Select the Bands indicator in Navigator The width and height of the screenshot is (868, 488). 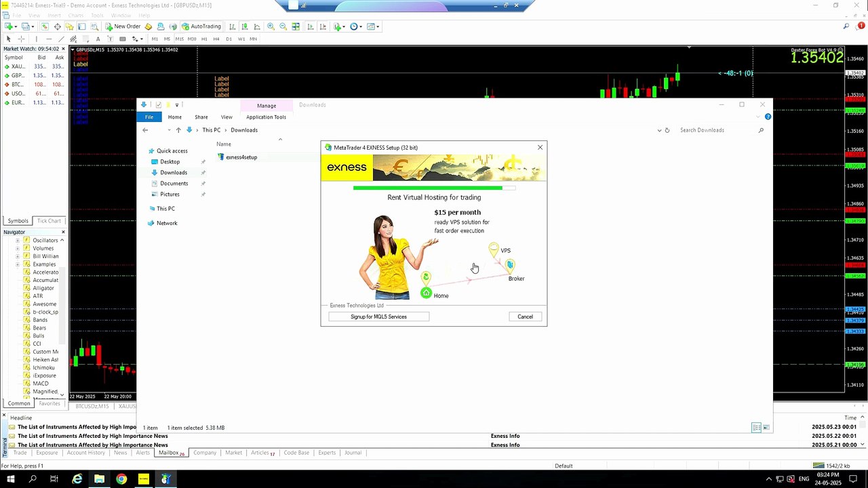[40, 320]
